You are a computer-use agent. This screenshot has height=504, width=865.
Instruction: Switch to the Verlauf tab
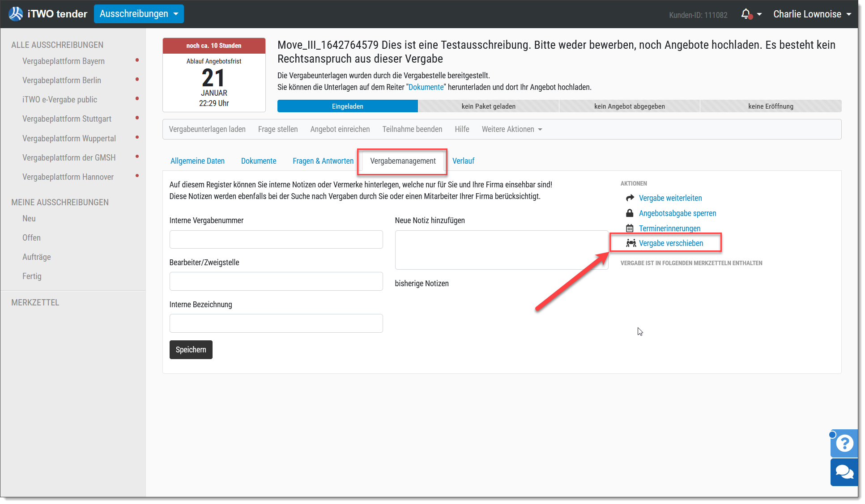463,161
